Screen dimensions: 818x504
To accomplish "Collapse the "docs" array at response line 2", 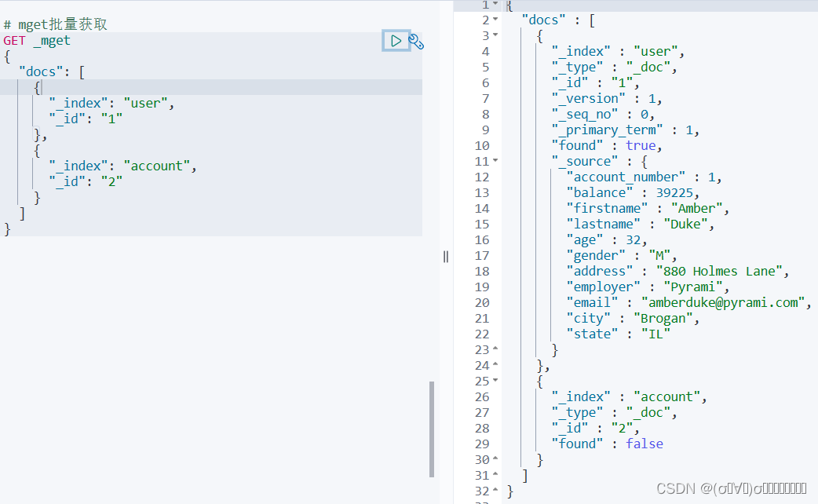I will click(x=495, y=20).
